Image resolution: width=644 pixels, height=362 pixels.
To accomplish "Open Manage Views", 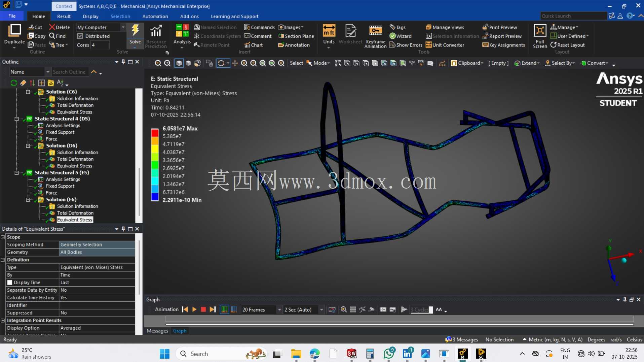I will point(445,27).
